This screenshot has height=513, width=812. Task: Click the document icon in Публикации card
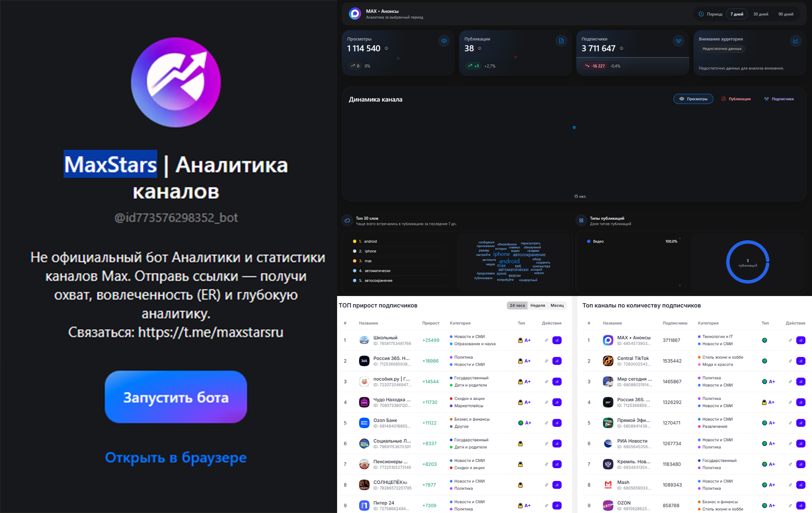561,41
